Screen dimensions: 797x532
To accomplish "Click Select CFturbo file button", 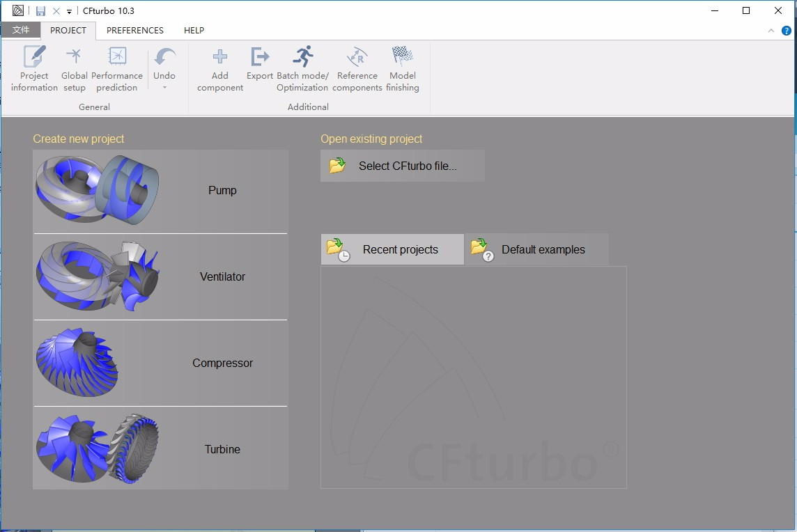I will point(402,166).
